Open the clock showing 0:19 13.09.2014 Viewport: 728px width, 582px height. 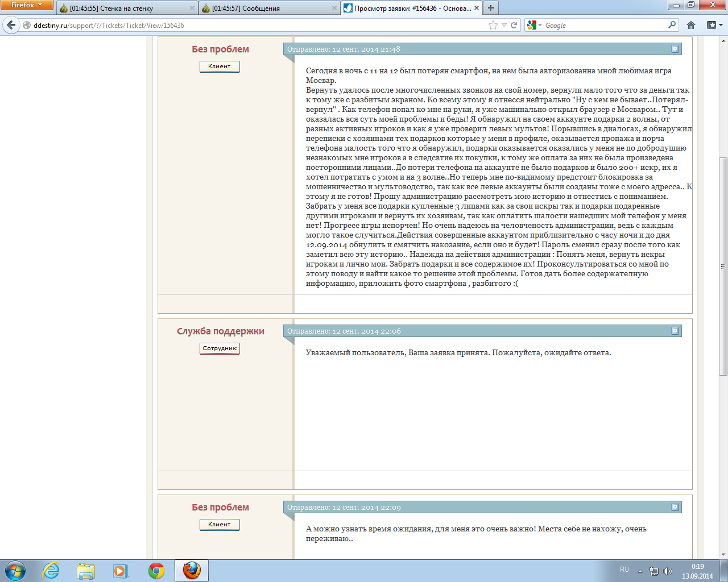click(x=697, y=571)
